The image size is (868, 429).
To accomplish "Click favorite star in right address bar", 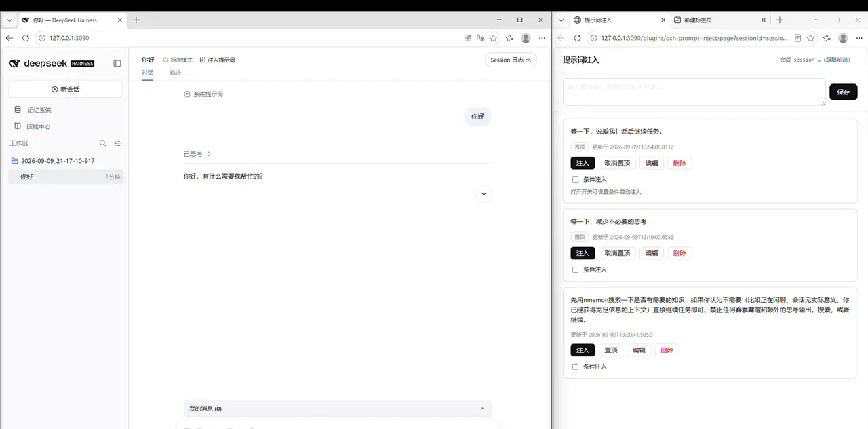I will point(810,38).
